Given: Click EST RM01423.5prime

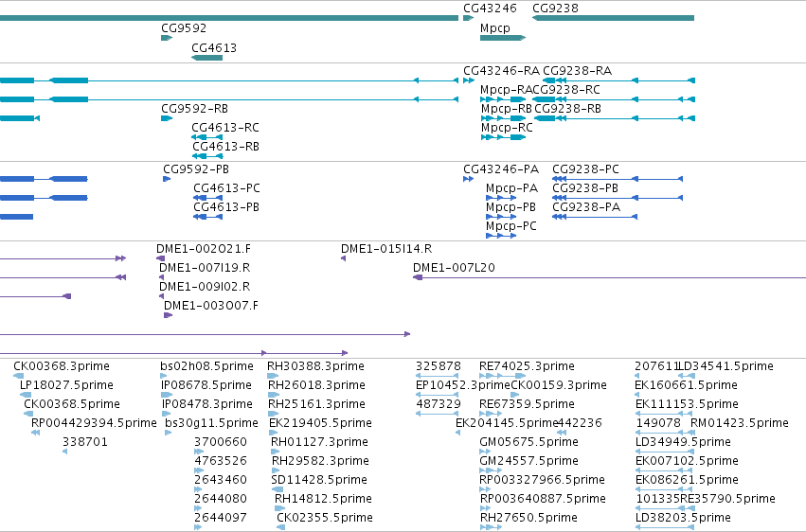Looking at the screenshot, I should coord(739,423).
